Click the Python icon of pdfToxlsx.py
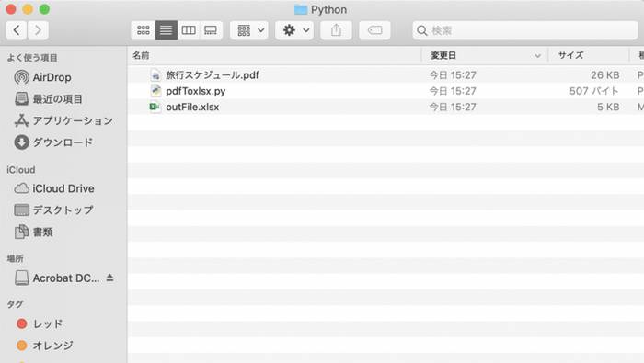Screen dimensions: 644x363 pos(155,91)
